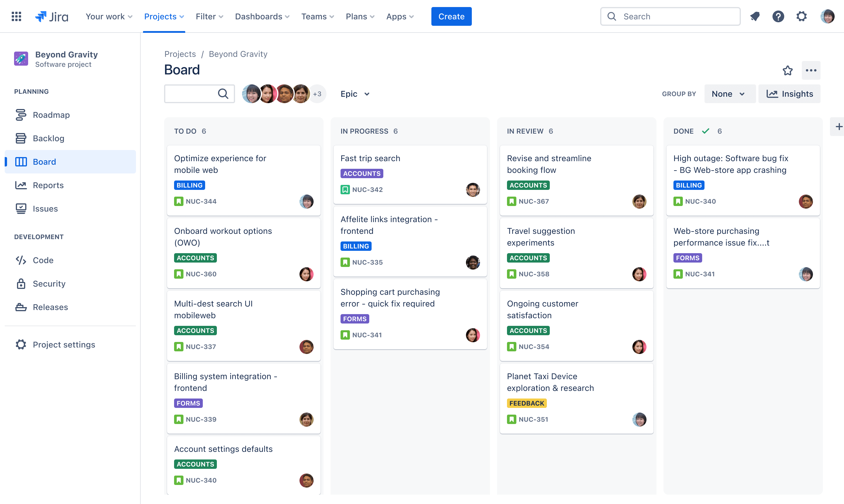Click the Code icon under Development
The width and height of the screenshot is (844, 504).
[21, 259]
